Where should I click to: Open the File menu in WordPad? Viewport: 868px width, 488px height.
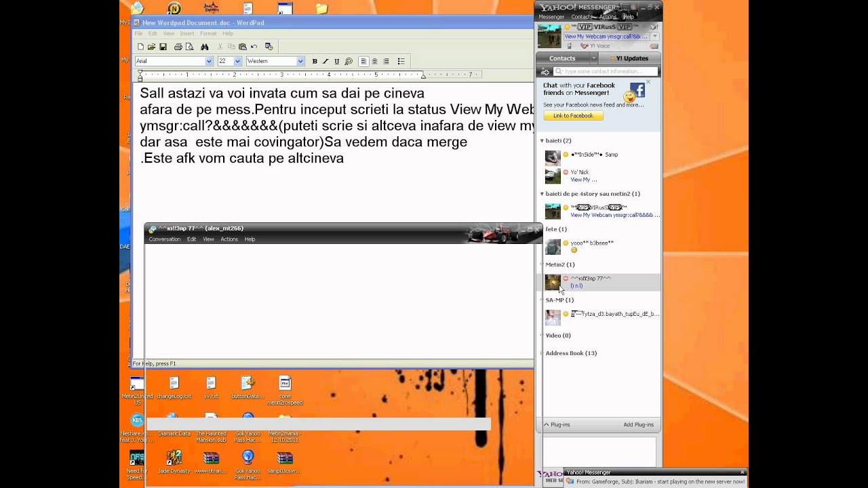click(138, 33)
